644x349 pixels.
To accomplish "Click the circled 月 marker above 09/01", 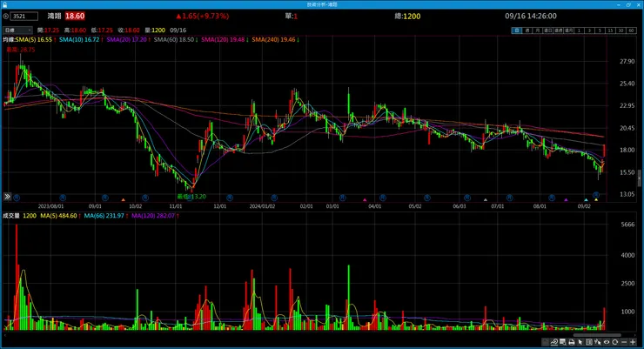I will [x=105, y=198].
